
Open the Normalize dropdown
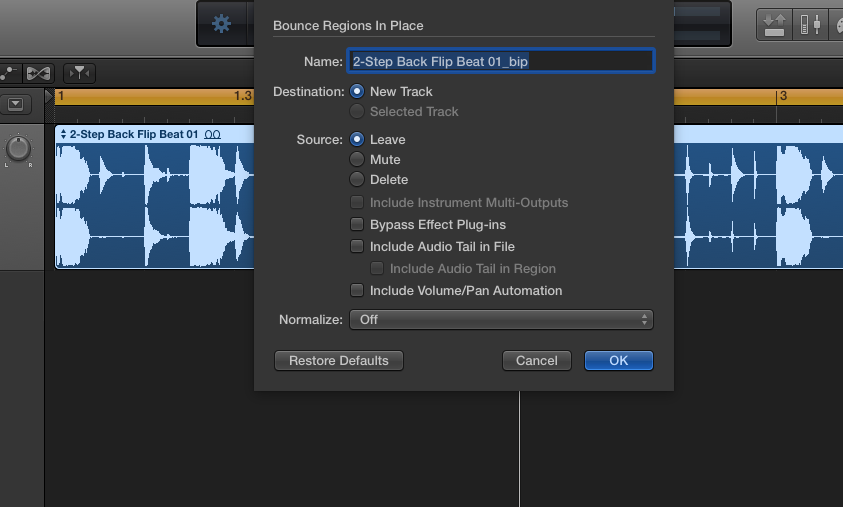click(500, 320)
